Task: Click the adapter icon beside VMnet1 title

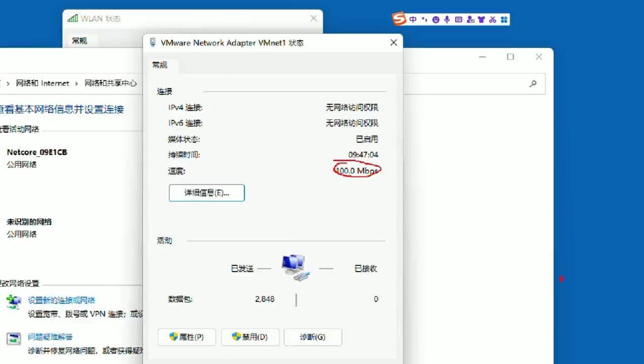Action: coord(152,42)
